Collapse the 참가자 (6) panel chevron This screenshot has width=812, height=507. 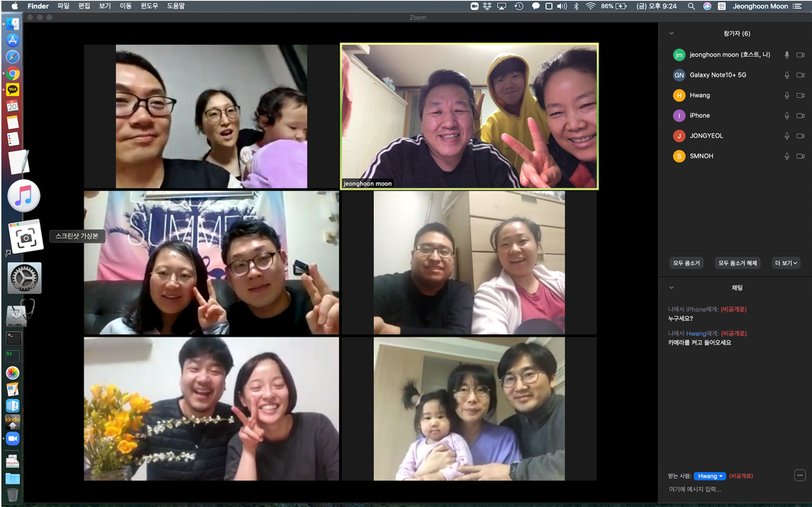671,33
